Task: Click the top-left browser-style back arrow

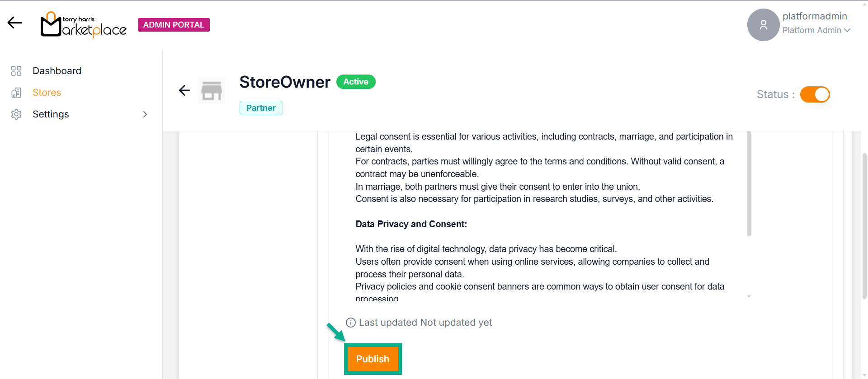Action: pos(15,23)
